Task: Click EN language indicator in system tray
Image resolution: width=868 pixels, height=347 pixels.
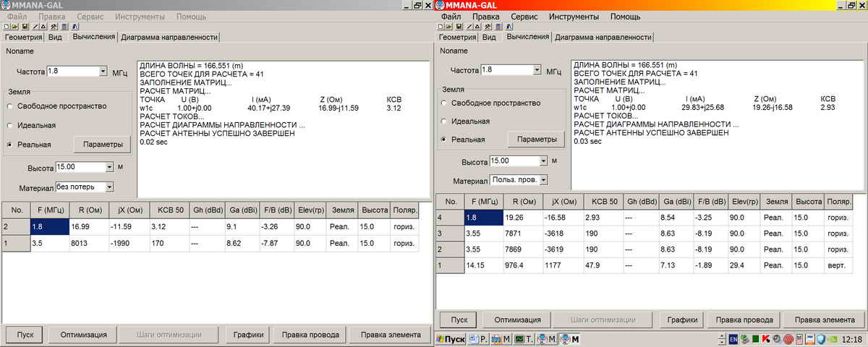Action: pos(733,339)
